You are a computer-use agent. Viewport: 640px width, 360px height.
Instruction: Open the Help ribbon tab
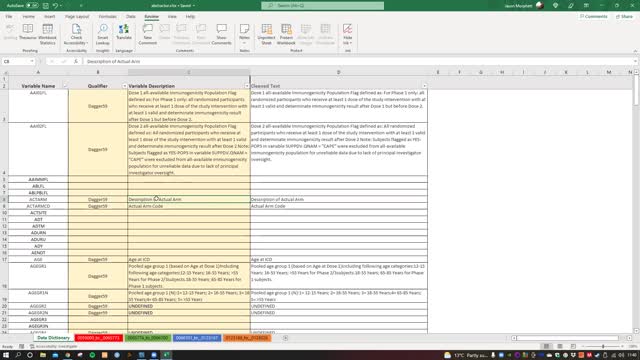(190, 17)
